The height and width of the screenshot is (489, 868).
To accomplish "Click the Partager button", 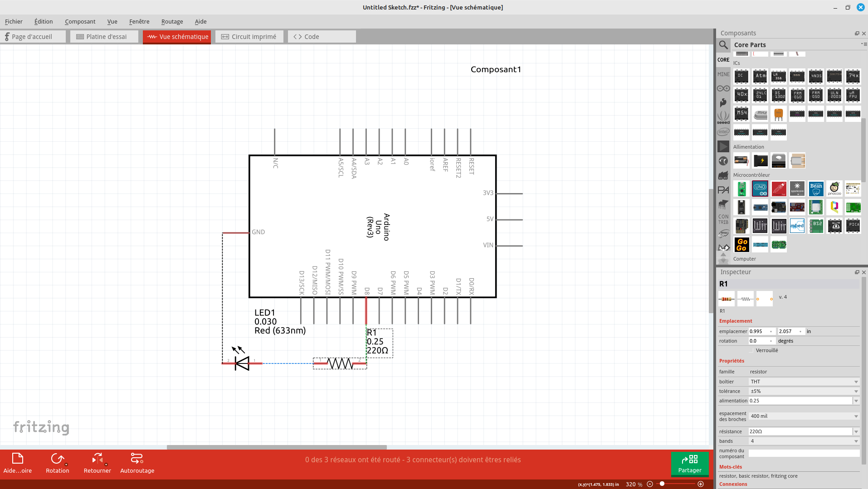I will (689, 463).
